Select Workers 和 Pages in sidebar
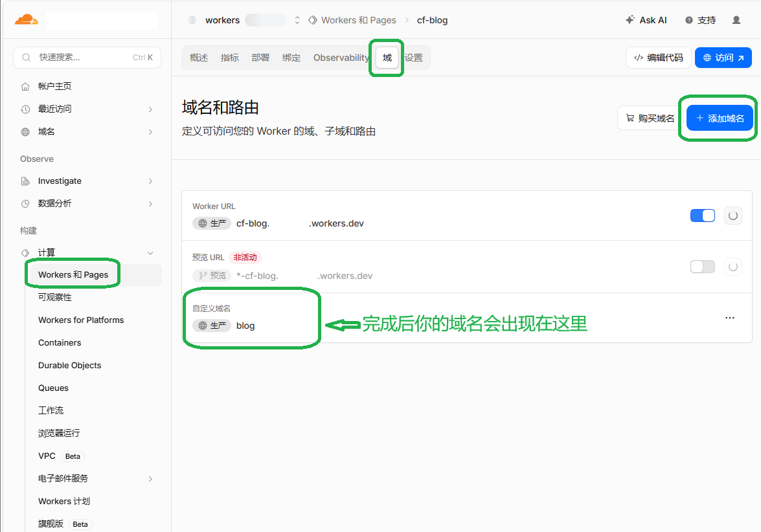The image size is (761, 532). point(94,274)
